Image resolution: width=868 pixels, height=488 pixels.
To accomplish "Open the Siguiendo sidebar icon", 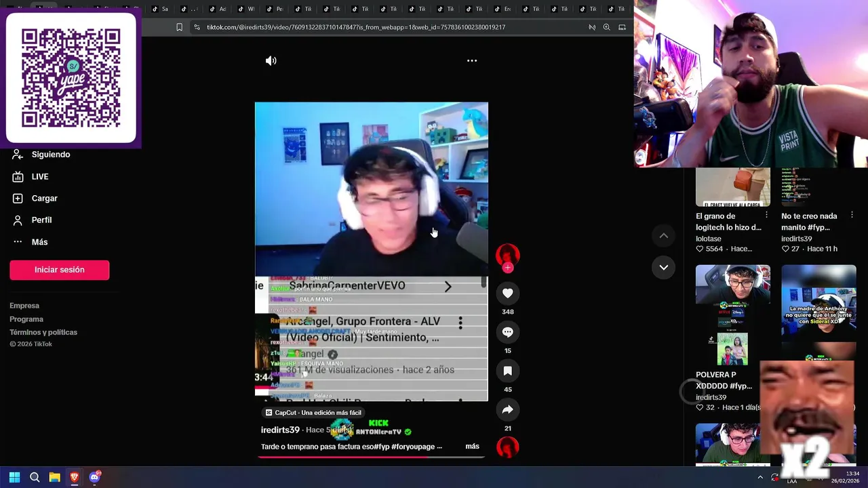I will [18, 155].
